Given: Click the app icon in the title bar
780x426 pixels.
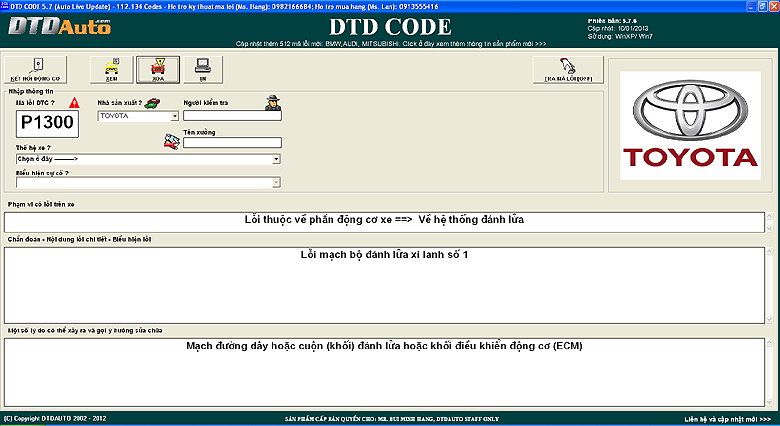Looking at the screenshot, I should (4, 5).
